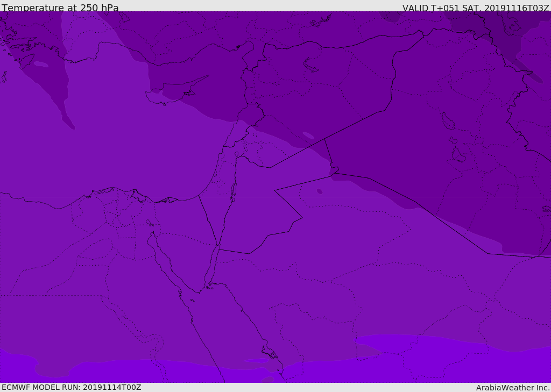551x392 pixels.
Task: Click the ECMWF MODEL RUN date text
Action: [71, 387]
